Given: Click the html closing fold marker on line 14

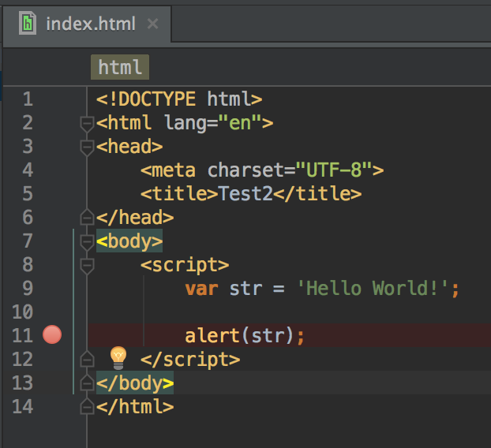Looking at the screenshot, I should [87, 407].
